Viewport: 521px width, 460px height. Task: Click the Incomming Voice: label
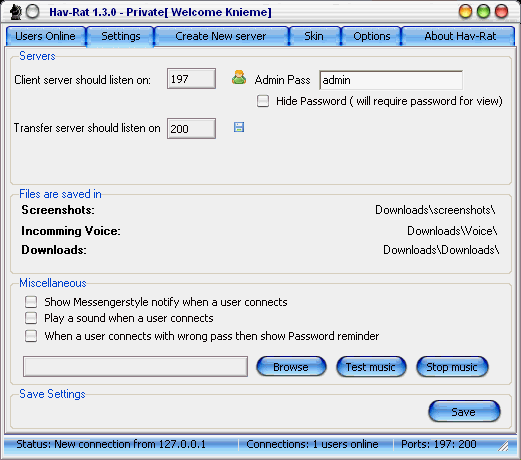point(71,231)
